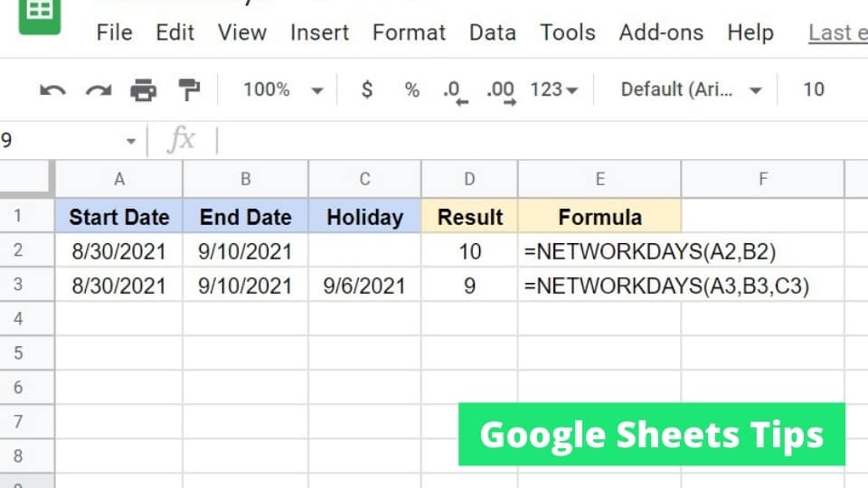Apply currency format with dollar icon

(366, 89)
